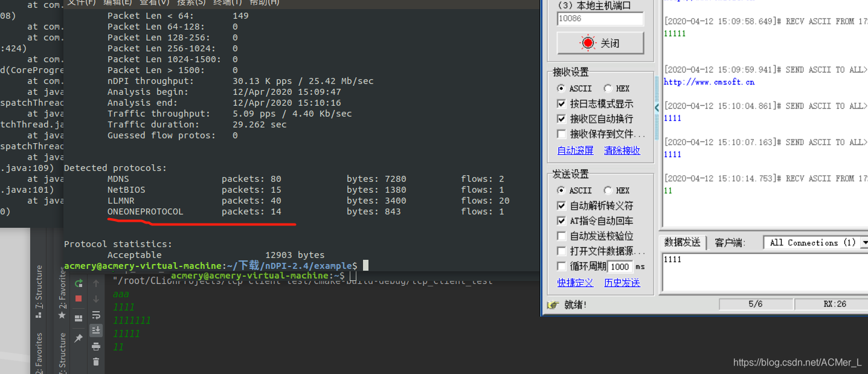Click the Clear All trash icon
The height and width of the screenshot is (374, 868).
point(96,362)
